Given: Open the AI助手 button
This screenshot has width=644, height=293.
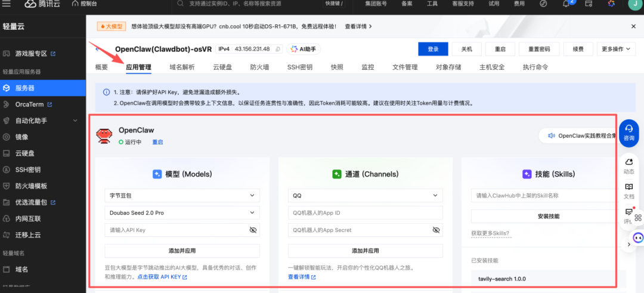Looking at the screenshot, I should click(304, 49).
